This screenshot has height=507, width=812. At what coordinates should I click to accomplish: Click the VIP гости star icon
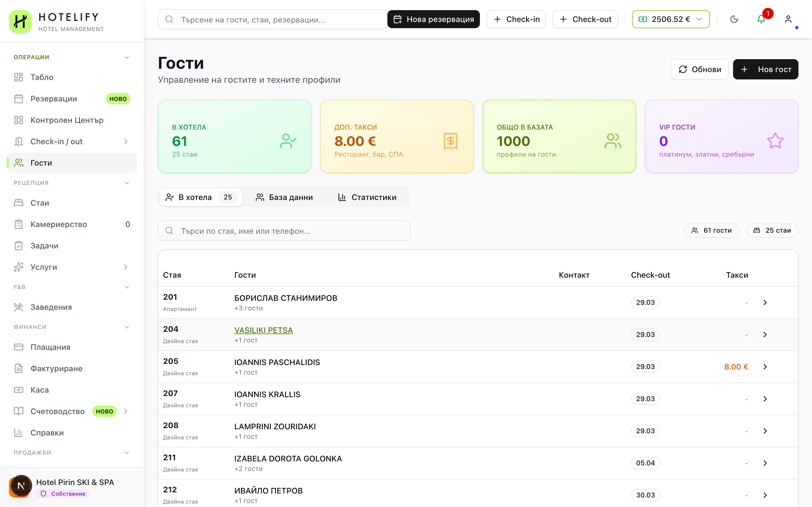point(775,141)
